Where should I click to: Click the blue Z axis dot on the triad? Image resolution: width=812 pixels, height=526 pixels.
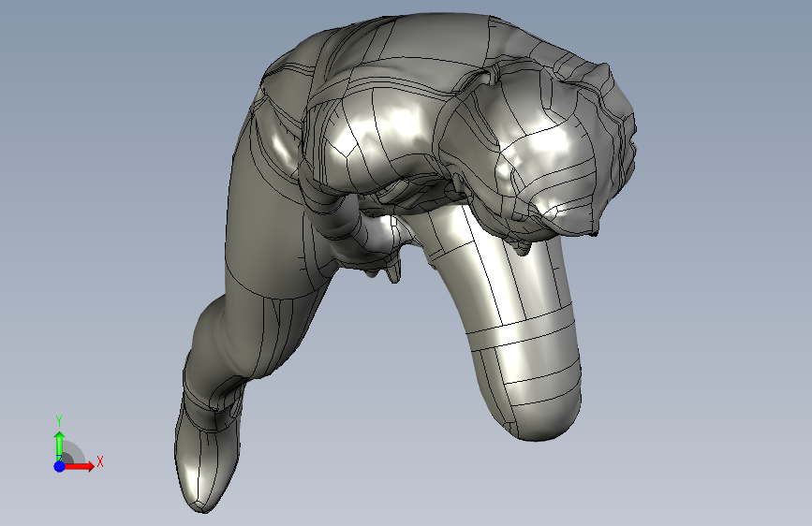(x=60, y=466)
